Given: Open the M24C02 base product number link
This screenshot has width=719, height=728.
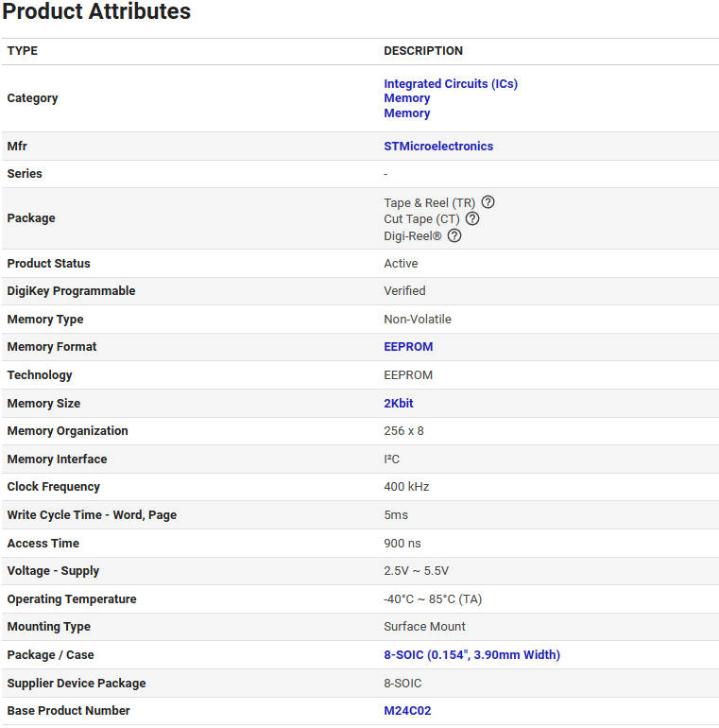Looking at the screenshot, I should pyautogui.click(x=407, y=711).
